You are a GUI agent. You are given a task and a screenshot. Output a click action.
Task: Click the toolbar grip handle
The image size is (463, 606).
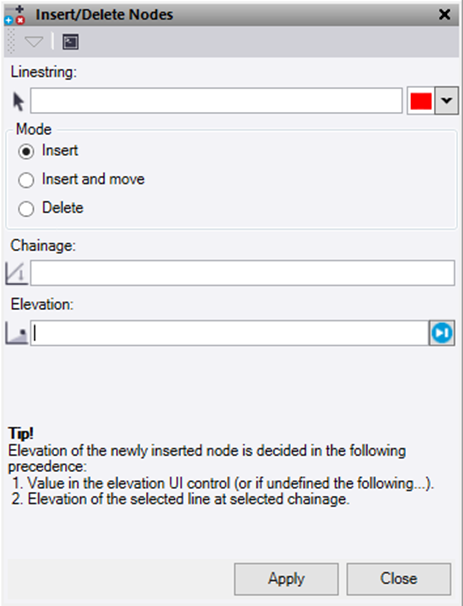click(11, 41)
